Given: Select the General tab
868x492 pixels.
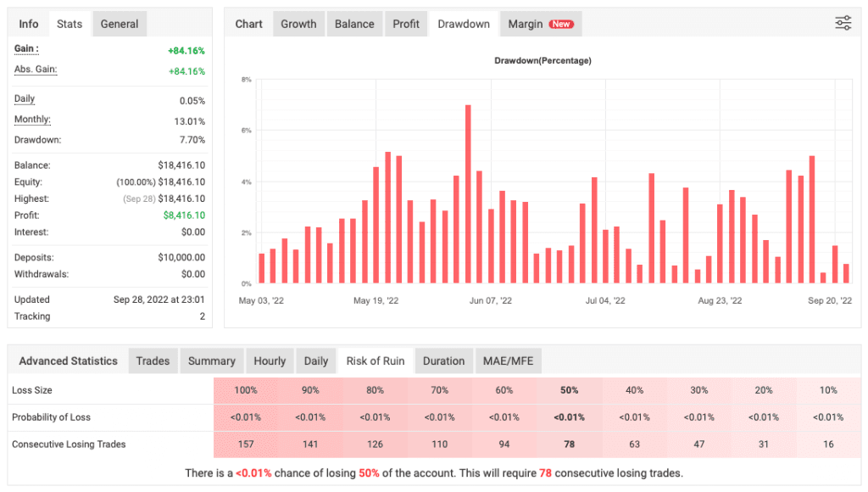Looking at the screenshot, I should (119, 24).
